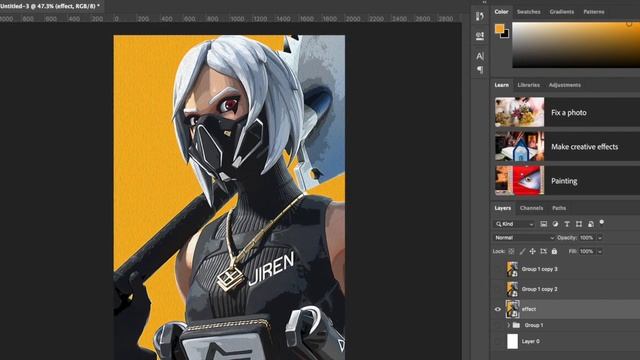The height and width of the screenshot is (360, 640).
Task: Lock image pixels brush icon
Action: click(x=522, y=251)
